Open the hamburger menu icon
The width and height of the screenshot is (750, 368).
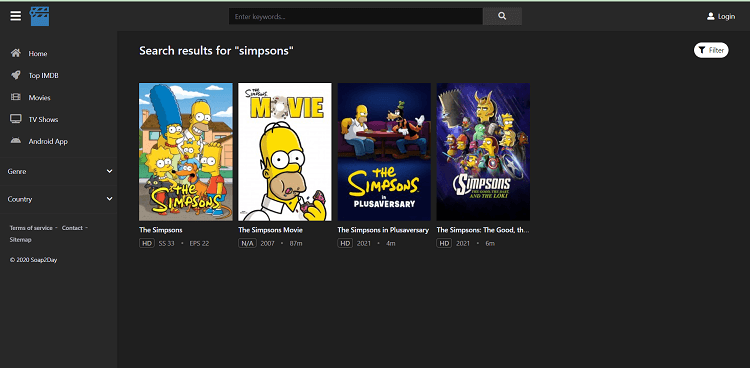point(16,16)
